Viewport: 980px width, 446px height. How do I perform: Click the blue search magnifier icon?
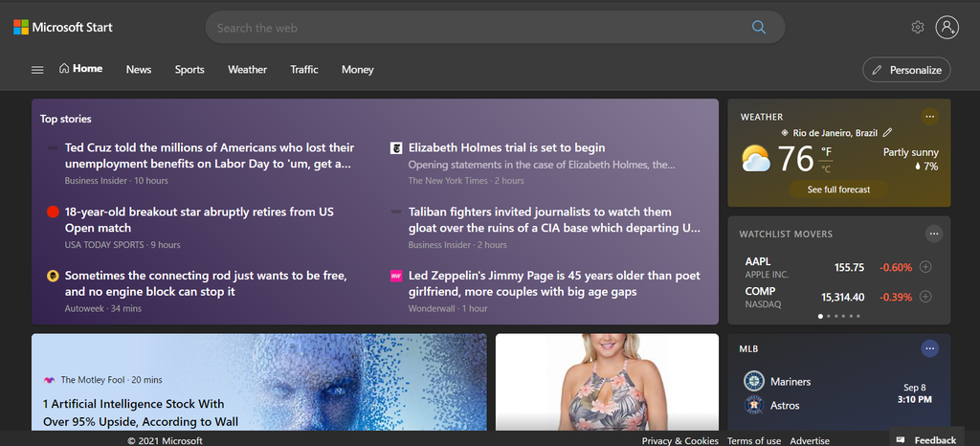[x=759, y=28]
